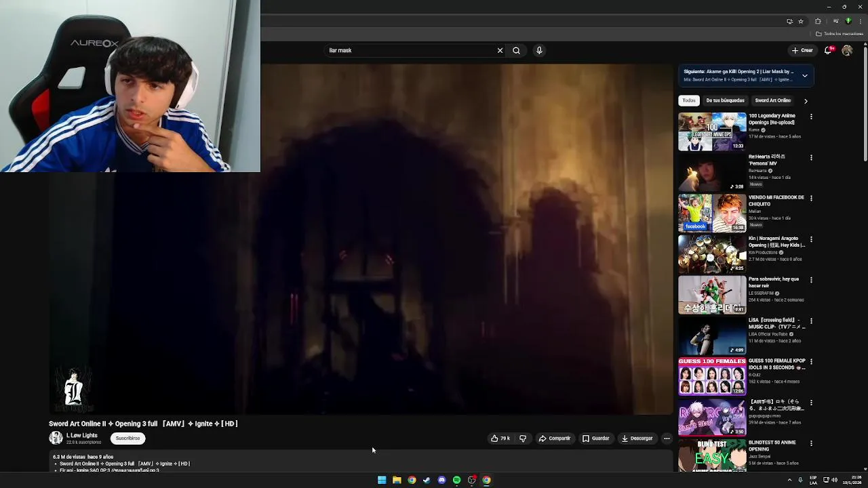Expand the Siguiente mix queue panel
Screen dimensions: 868x488
(805, 75)
